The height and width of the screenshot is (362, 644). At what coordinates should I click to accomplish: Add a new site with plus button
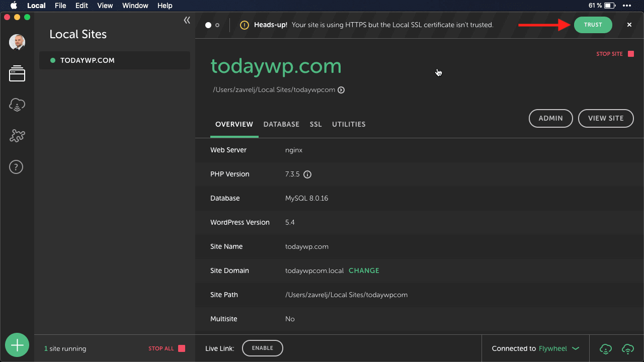click(x=17, y=345)
